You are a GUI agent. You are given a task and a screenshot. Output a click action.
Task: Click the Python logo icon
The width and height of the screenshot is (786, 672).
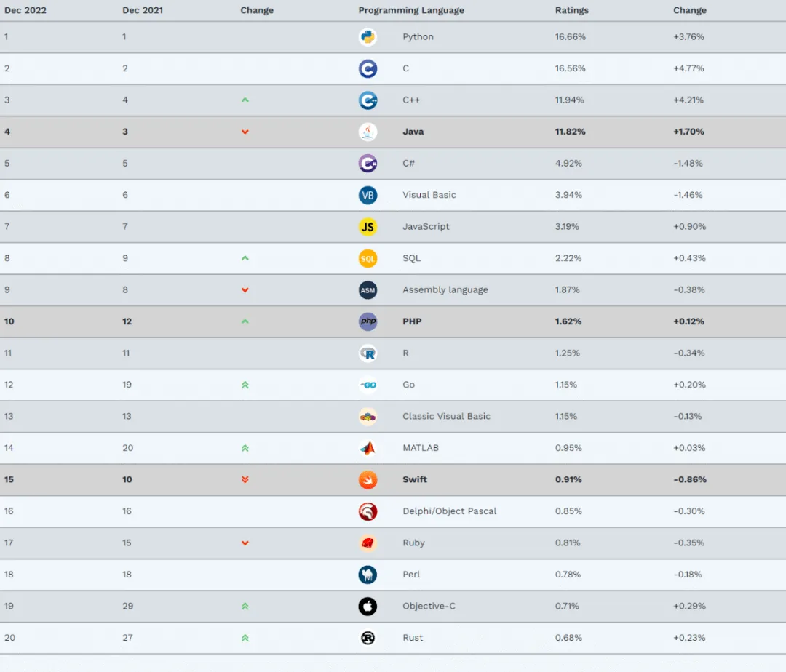368,37
